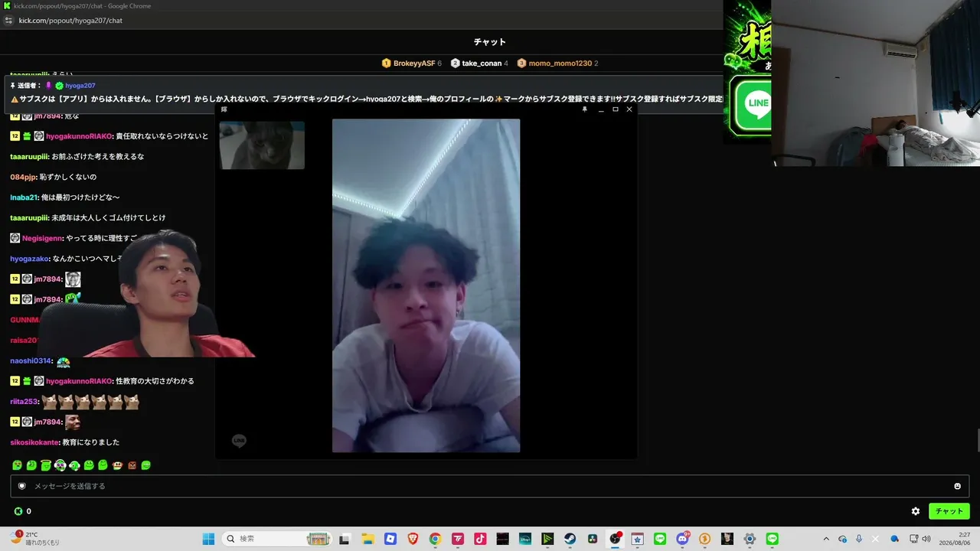Open momo_momo1230 gift leaderboard entry
Image resolution: width=980 pixels, height=551 pixels.
point(557,64)
